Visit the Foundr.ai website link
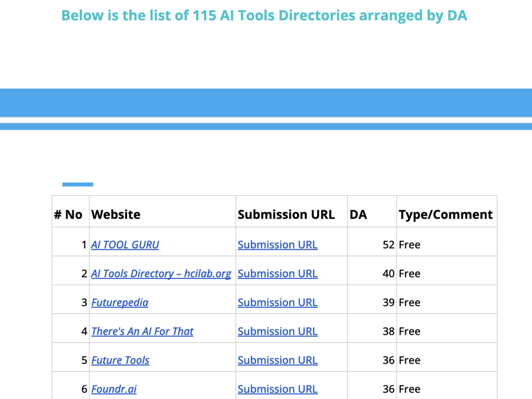The image size is (532, 399). point(114,389)
